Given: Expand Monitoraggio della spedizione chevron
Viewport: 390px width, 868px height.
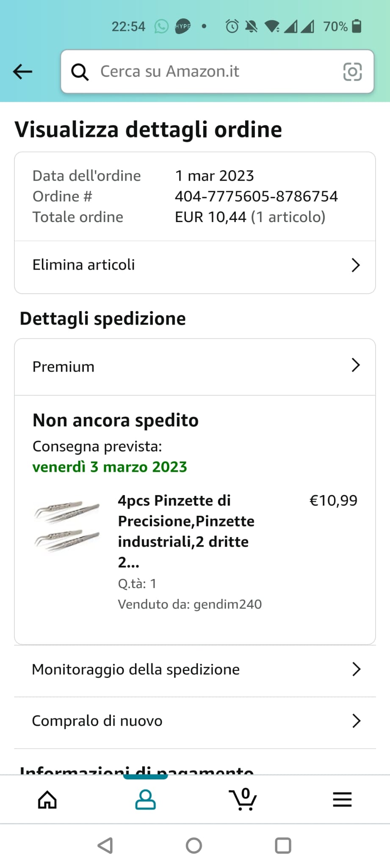Looking at the screenshot, I should [356, 670].
